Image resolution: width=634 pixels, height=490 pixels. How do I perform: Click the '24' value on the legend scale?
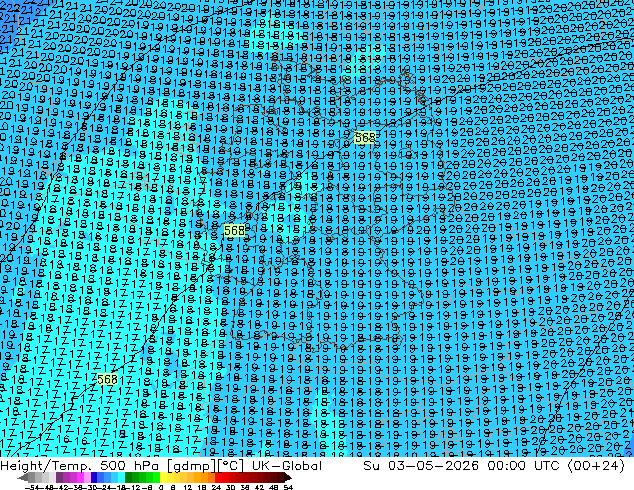(216, 487)
